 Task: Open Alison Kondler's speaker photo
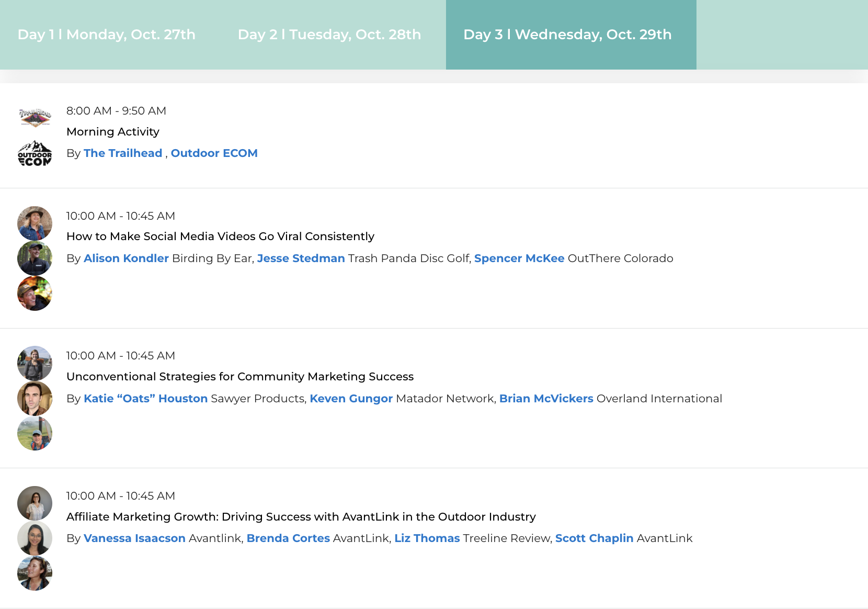[35, 223]
